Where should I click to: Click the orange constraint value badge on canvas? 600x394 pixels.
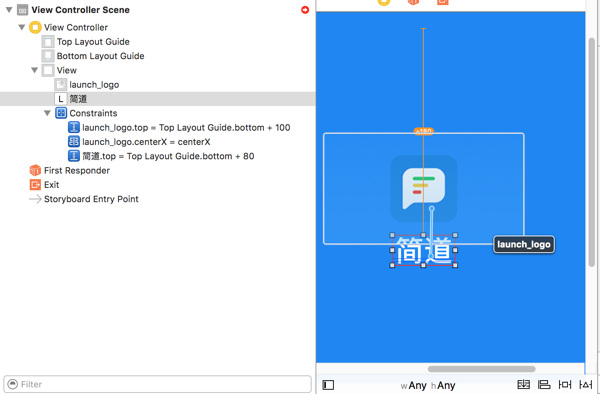pos(424,131)
